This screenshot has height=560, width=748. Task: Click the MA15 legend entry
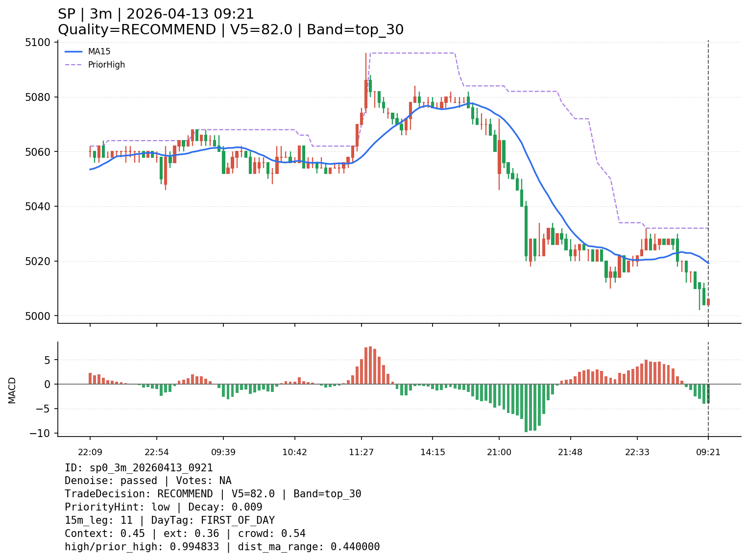pyautogui.click(x=99, y=51)
